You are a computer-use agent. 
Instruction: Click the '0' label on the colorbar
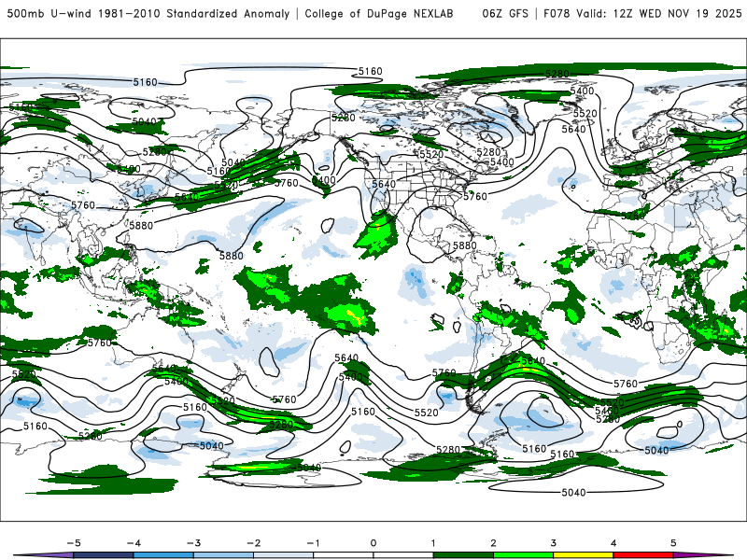(x=373, y=543)
